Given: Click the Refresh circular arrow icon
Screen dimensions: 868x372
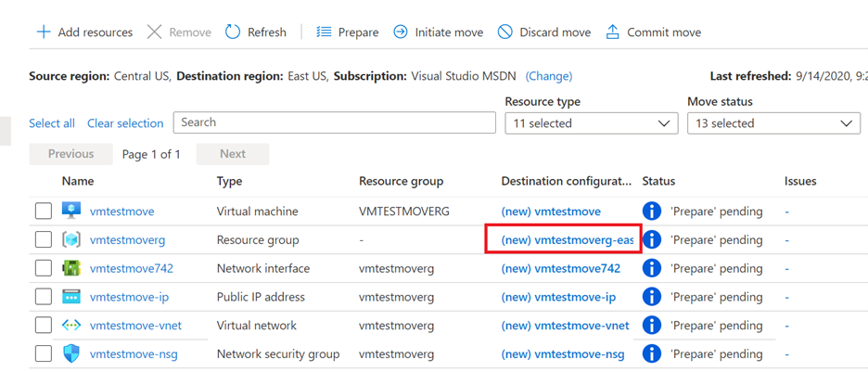Looking at the screenshot, I should tap(233, 32).
